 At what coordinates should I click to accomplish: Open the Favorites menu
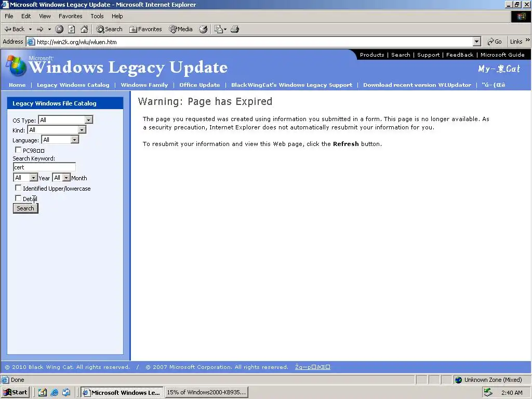coord(71,16)
